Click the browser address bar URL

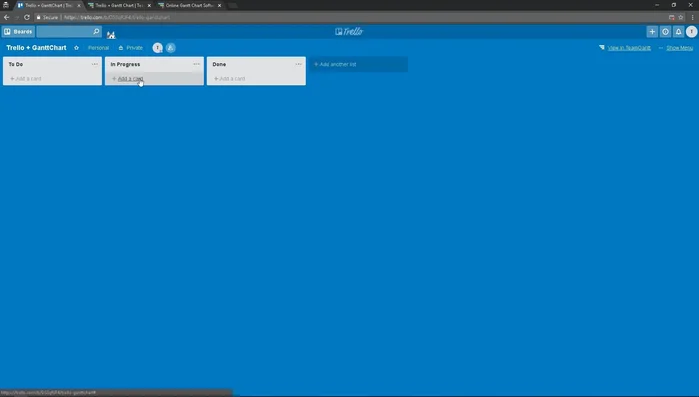pos(117,17)
